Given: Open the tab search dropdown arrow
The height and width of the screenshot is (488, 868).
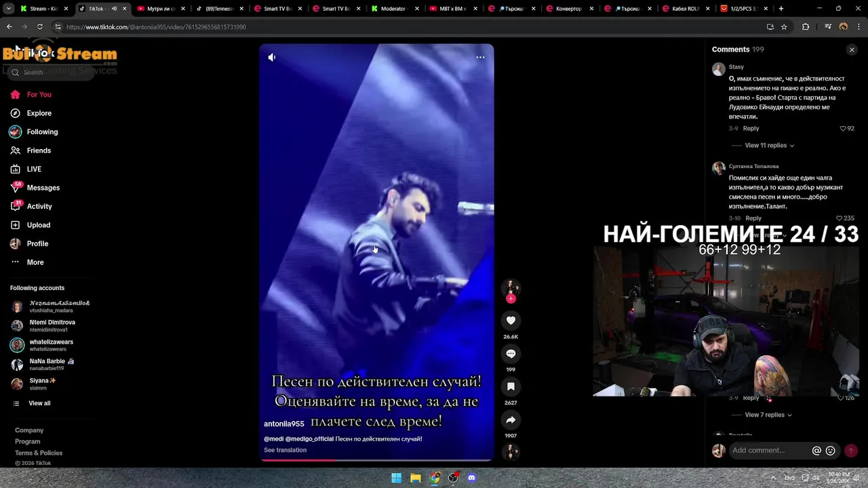Looking at the screenshot, I should pyautogui.click(x=9, y=9).
